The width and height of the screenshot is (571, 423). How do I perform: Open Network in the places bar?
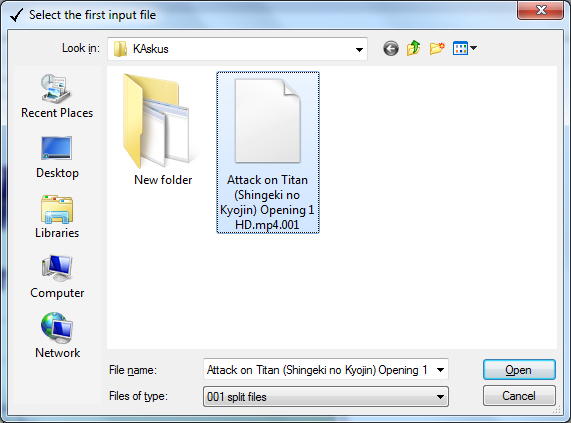click(x=57, y=336)
